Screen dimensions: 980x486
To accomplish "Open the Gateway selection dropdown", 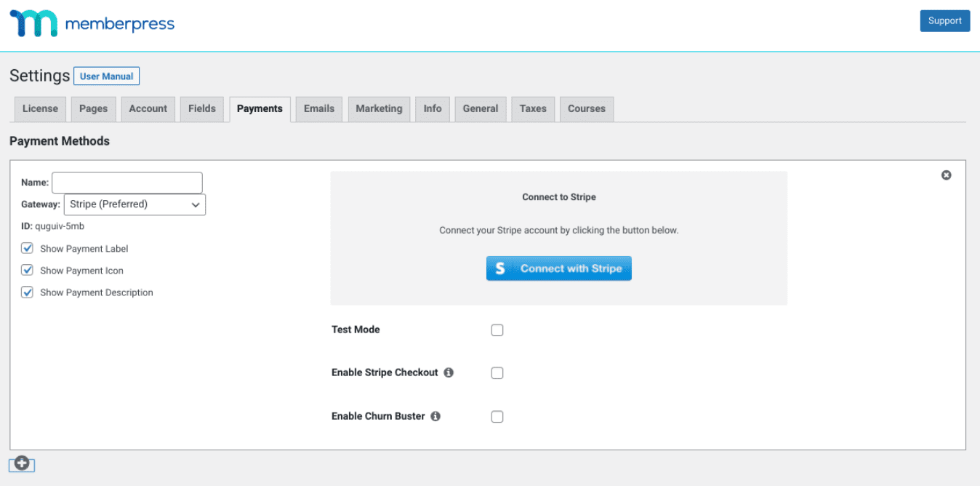I will pos(134,204).
